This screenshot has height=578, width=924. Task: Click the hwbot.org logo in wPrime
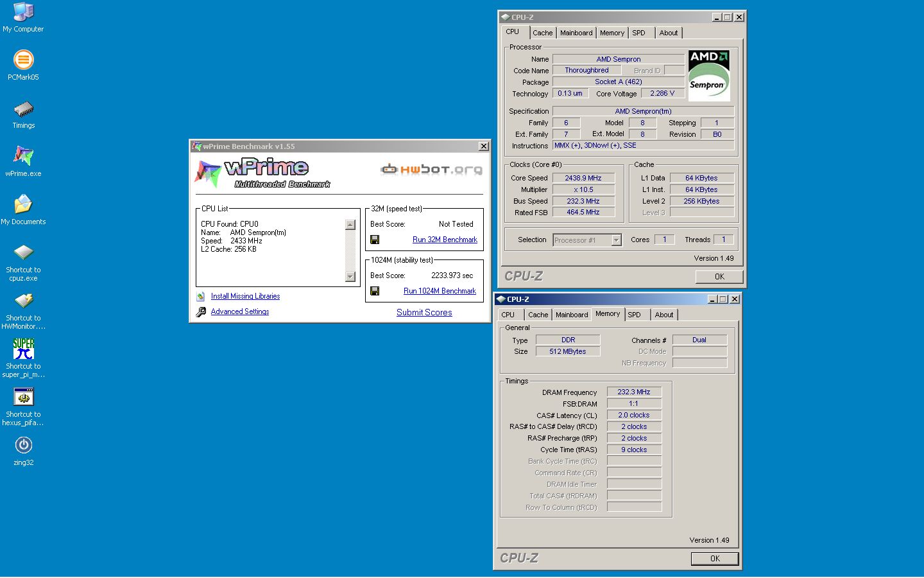(x=431, y=170)
